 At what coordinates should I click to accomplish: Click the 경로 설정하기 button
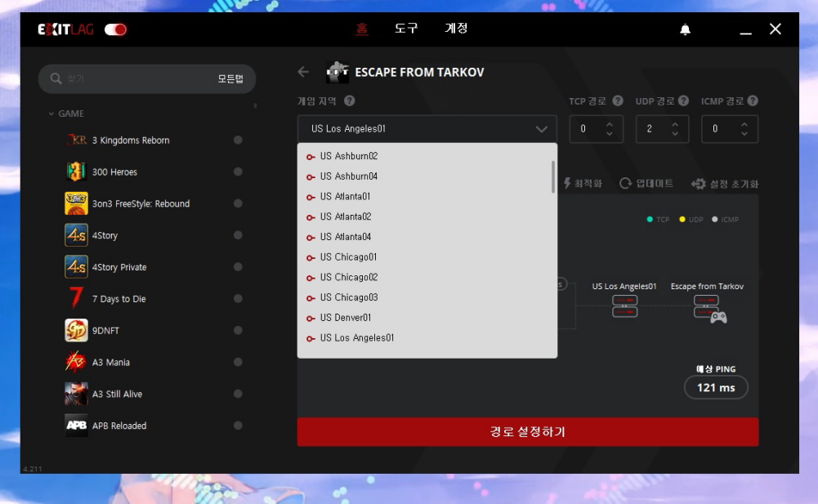[528, 431]
